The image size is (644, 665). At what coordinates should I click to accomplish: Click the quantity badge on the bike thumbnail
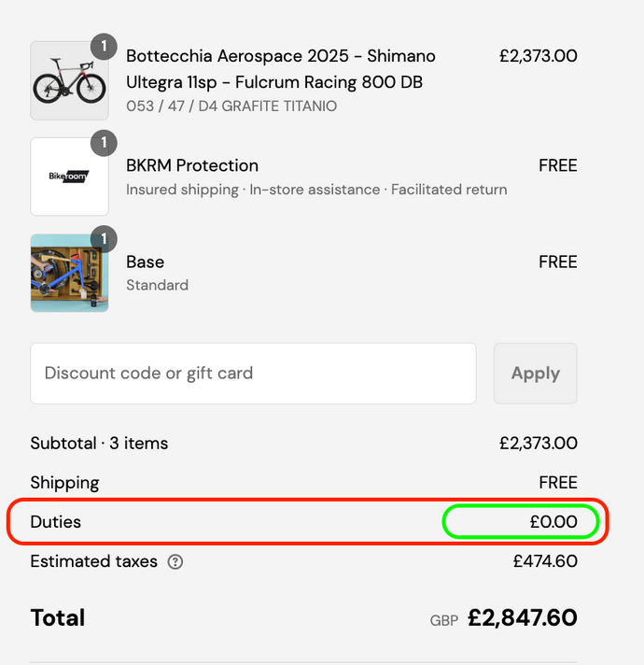[104, 46]
